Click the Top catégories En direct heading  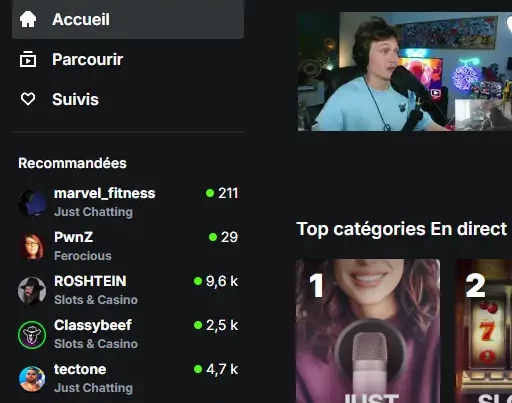coord(402,229)
